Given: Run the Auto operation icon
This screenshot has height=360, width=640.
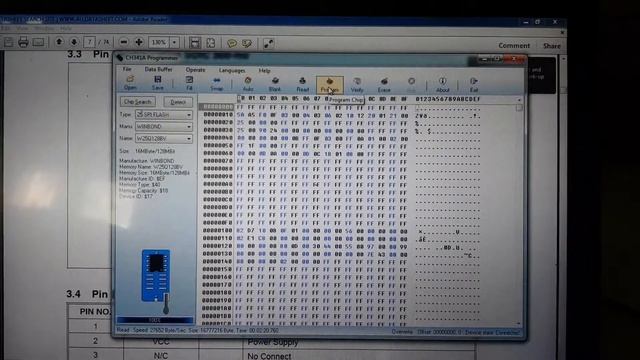Looking at the screenshot, I should click(x=248, y=84).
